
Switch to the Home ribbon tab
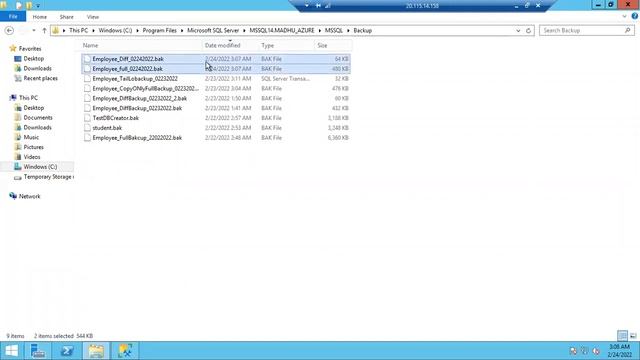click(40, 17)
